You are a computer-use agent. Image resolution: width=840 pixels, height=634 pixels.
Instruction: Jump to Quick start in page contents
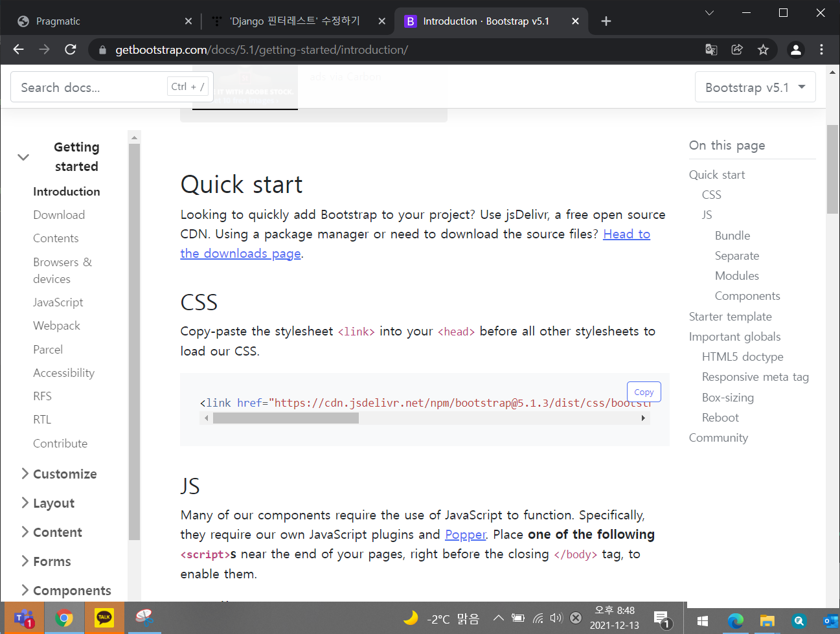[x=717, y=175]
